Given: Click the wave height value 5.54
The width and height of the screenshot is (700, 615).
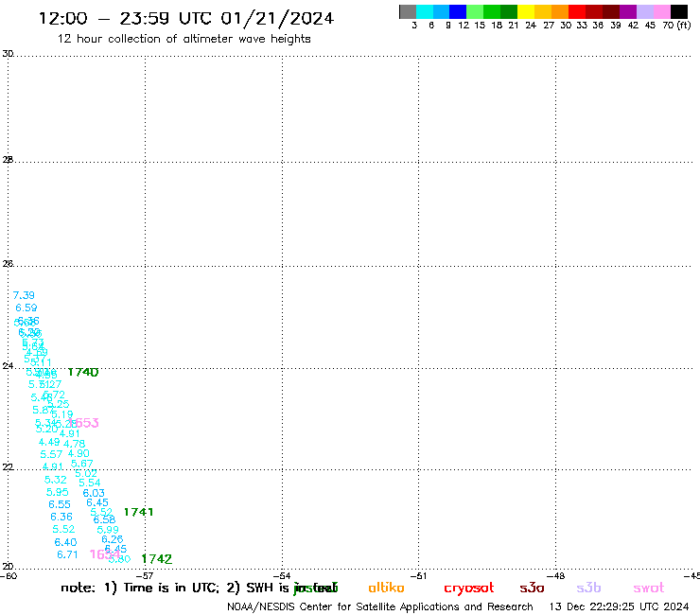Looking at the screenshot, I should (x=90, y=483).
